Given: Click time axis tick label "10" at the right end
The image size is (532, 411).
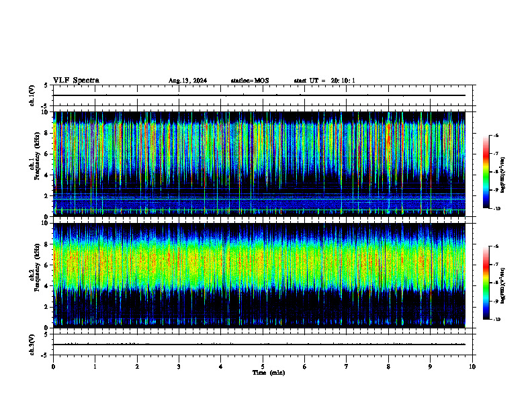Looking at the screenshot, I should (x=472, y=367).
